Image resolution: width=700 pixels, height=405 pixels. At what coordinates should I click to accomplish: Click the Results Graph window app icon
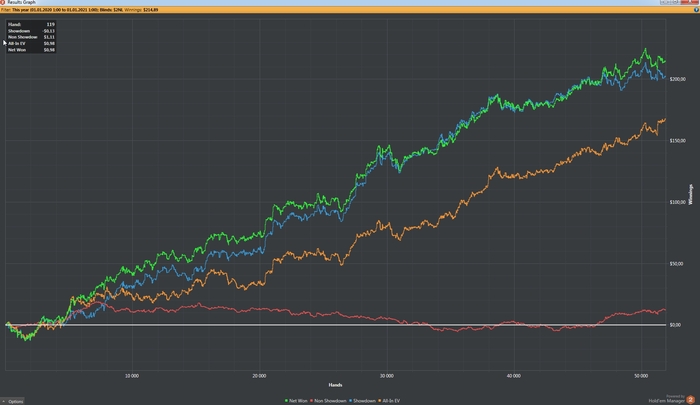(2, 2)
